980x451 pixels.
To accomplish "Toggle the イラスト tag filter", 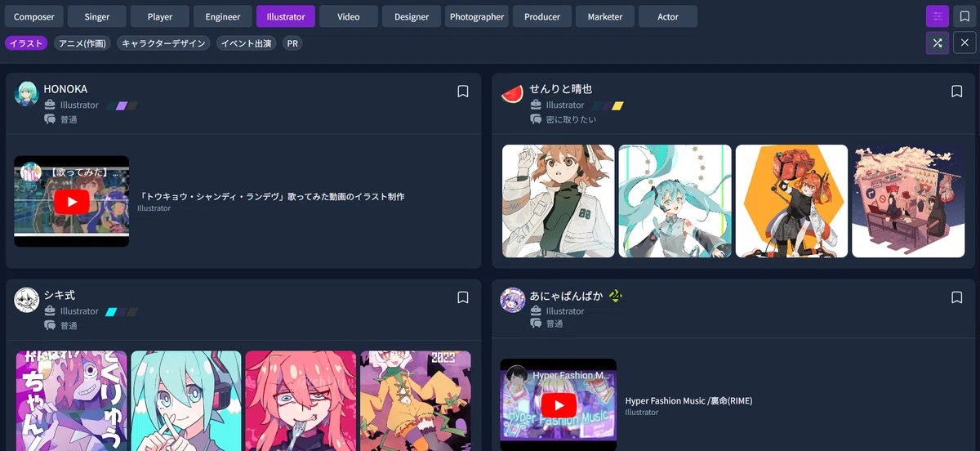I will point(26,43).
